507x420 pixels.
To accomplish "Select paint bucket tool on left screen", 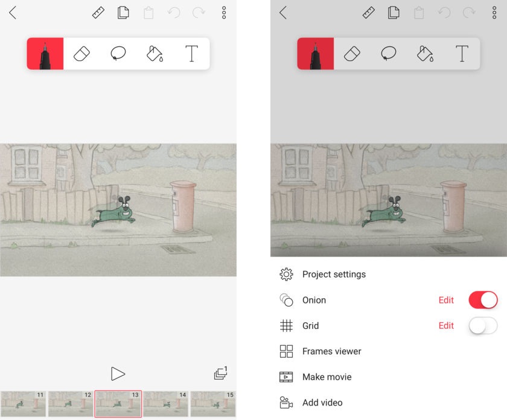I will (155, 54).
